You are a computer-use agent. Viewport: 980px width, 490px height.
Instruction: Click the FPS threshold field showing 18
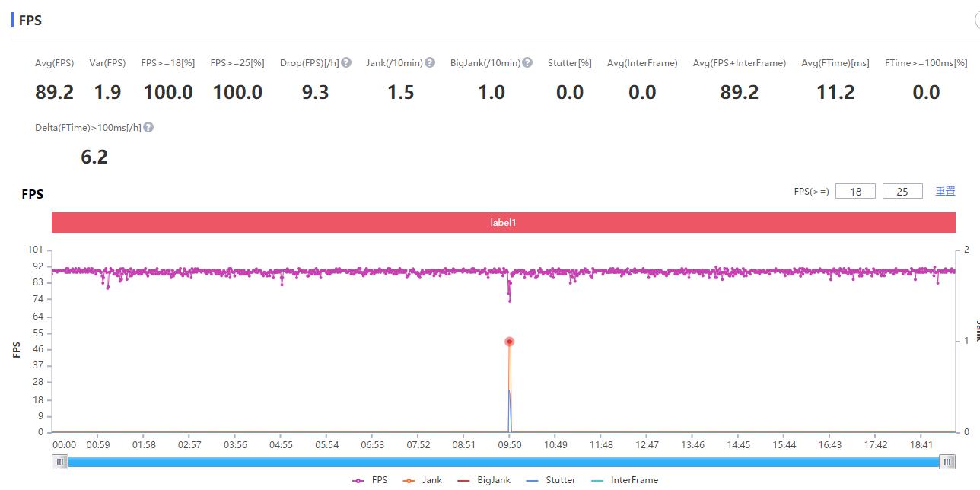pos(855,192)
